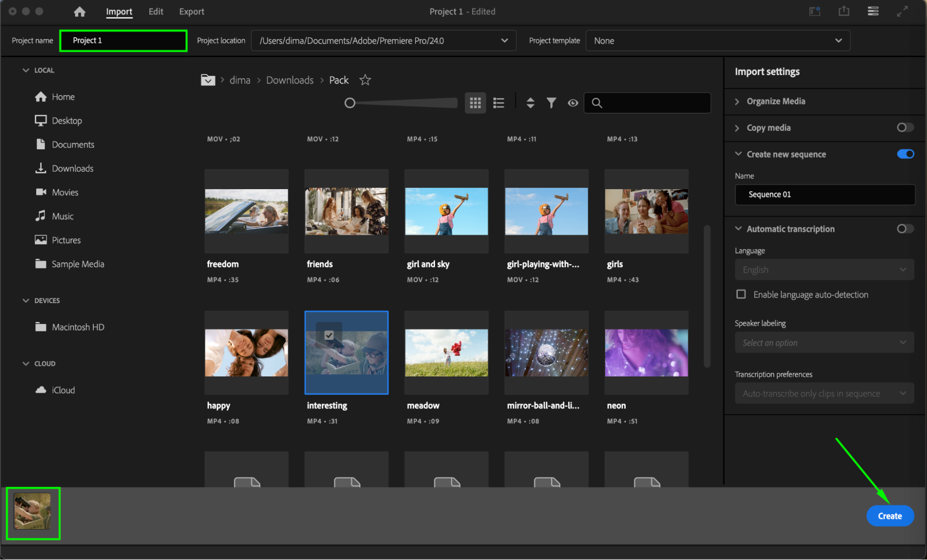The width and height of the screenshot is (927, 560).
Task: Switch to the Edit tab
Action: tap(156, 12)
